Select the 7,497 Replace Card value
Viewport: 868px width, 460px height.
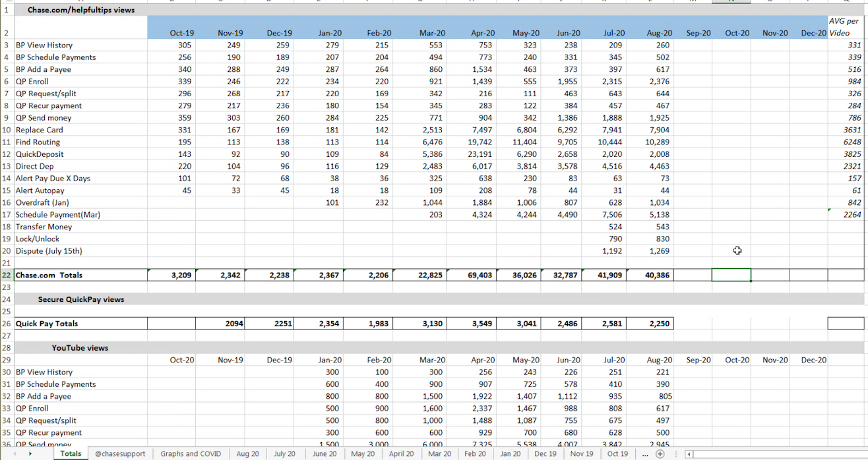[471, 130]
